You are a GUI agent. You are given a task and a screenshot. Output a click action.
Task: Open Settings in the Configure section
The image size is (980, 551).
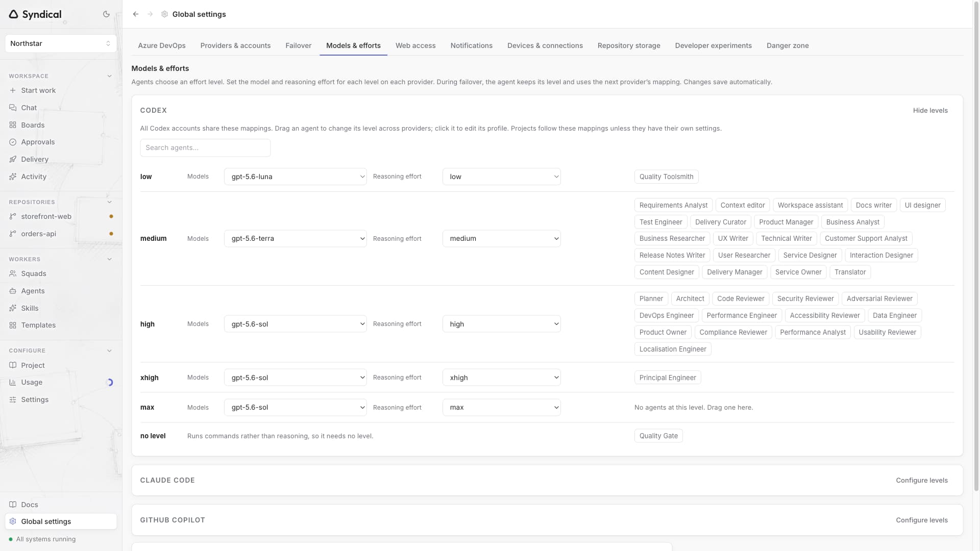(x=35, y=399)
